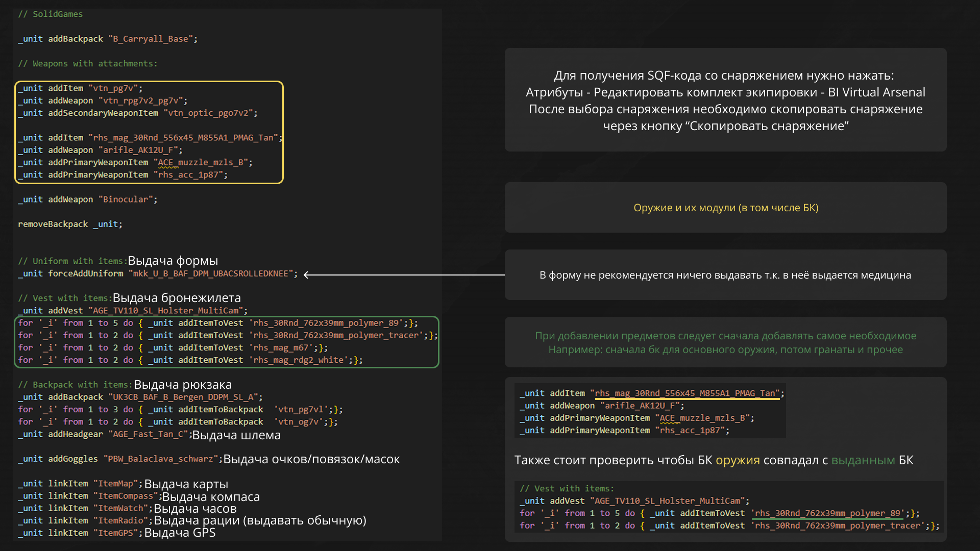Click the "Выдача очков/повязок/масок" annotation
This screenshot has height=551, width=980.
(311, 459)
